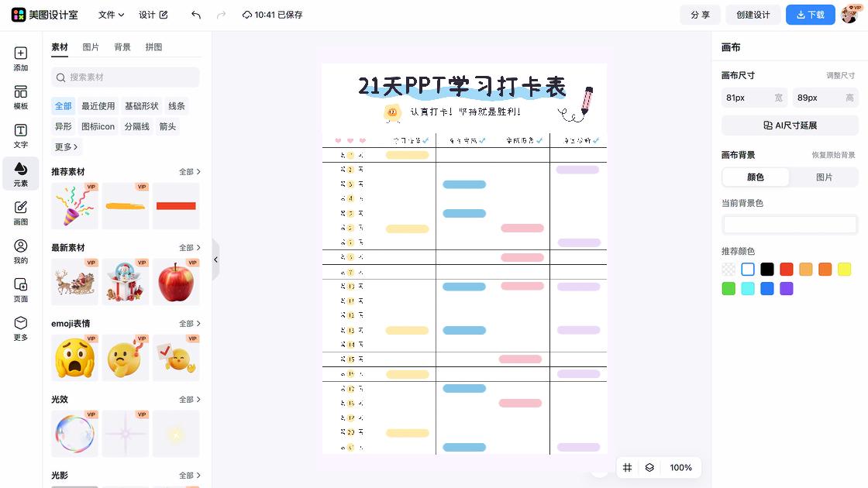Expand 推荐素材 全部 list
The image size is (868, 488).
(x=189, y=172)
